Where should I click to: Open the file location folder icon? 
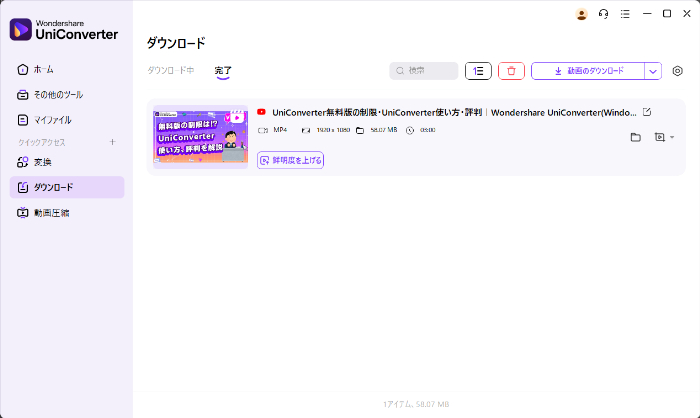click(x=635, y=137)
